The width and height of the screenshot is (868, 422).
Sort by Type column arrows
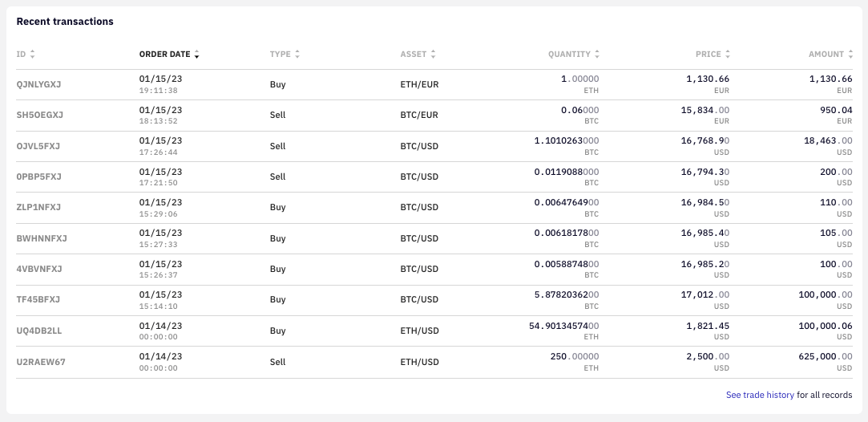click(x=297, y=55)
